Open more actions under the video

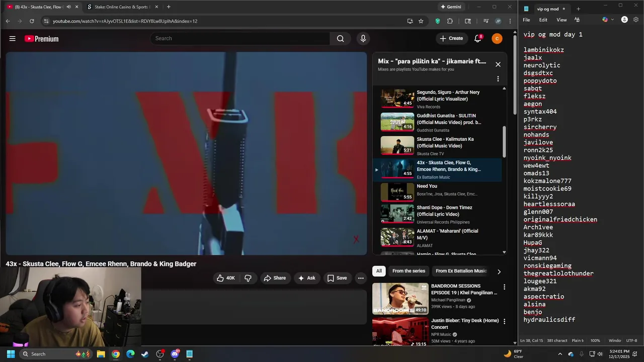click(361, 278)
